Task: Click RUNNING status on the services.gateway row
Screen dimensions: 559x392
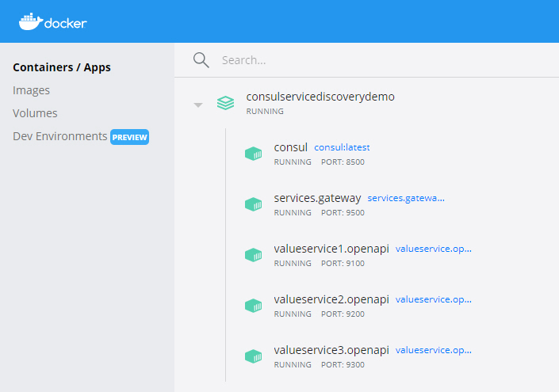Action: (293, 212)
